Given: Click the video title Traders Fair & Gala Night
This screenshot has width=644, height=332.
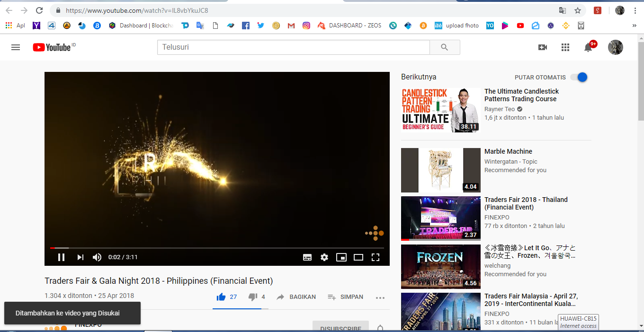Looking at the screenshot, I should click(159, 281).
